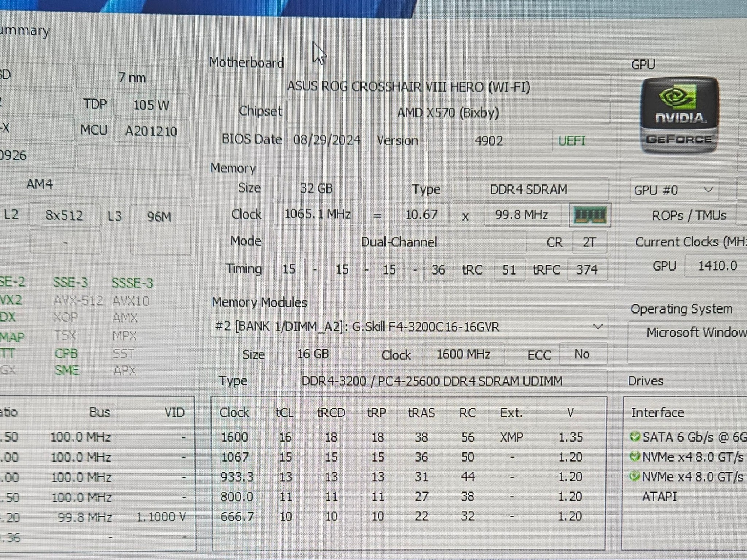
Task: Click the memory multiplier value 10.67
Action: tap(421, 214)
